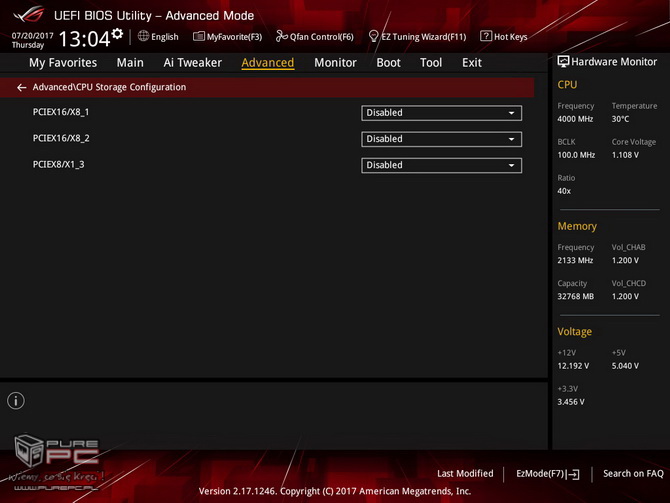Click the CPU frequency value 4000 MHz
Screen dimensions: 670x503
(x=575, y=119)
